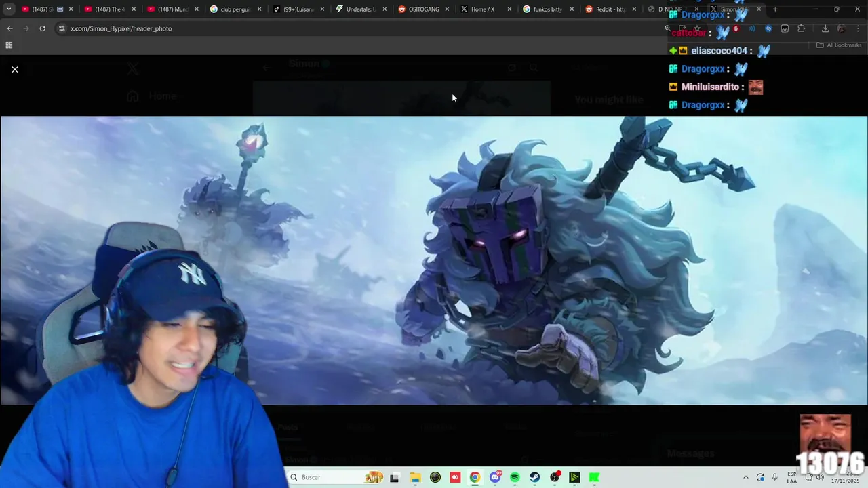Open the bright green taskbar app icon

[x=595, y=477]
